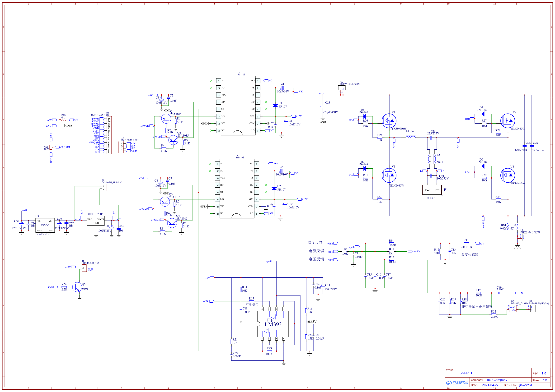
Task: Select the Your Company field
Action: pyautogui.click(x=497, y=380)
